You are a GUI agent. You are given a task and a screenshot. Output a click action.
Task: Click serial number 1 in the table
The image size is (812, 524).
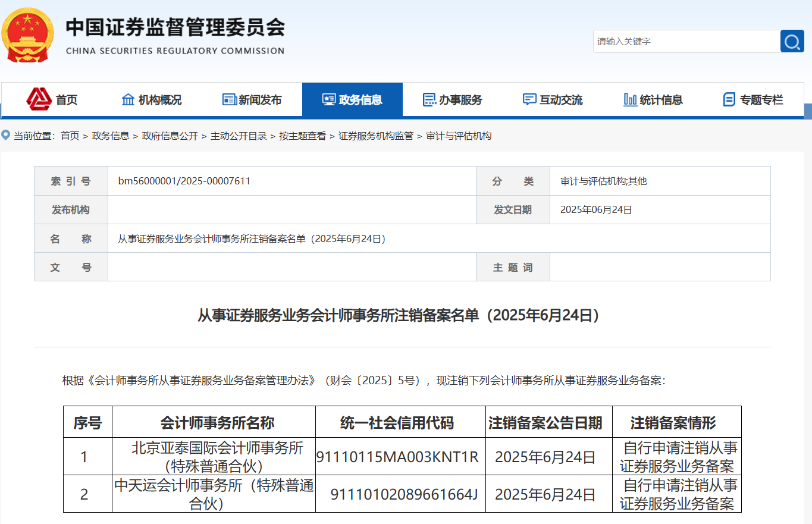tap(84, 457)
